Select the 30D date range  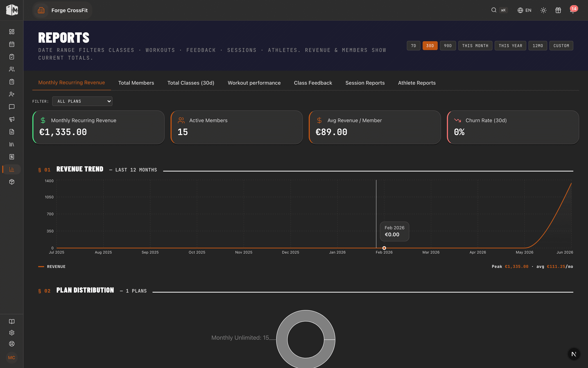tap(430, 46)
